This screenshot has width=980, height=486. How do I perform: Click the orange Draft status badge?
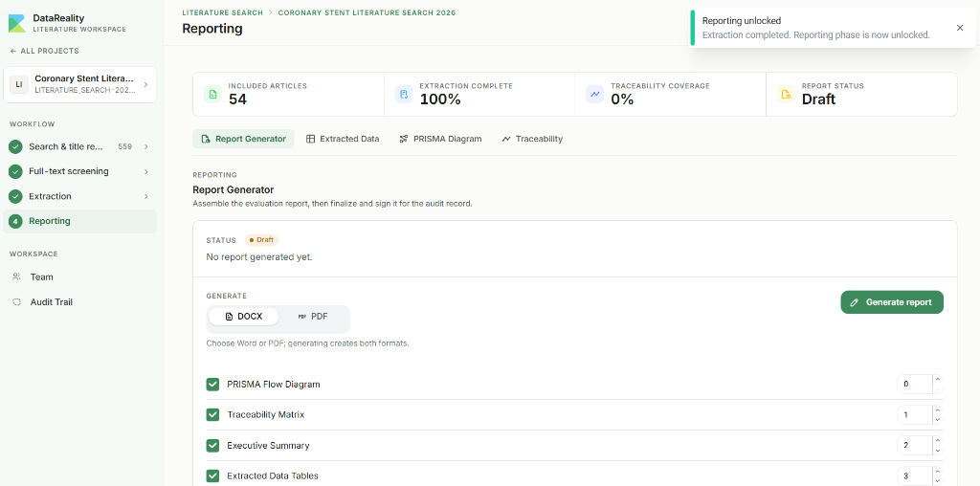tap(261, 240)
